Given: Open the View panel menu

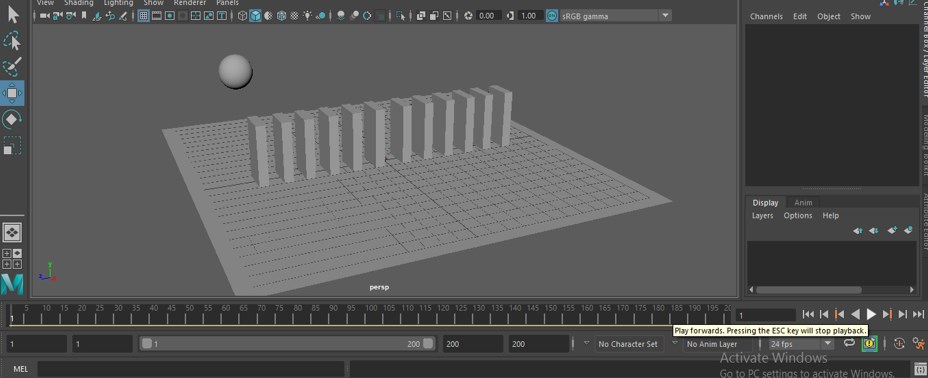Looking at the screenshot, I should [x=44, y=2].
